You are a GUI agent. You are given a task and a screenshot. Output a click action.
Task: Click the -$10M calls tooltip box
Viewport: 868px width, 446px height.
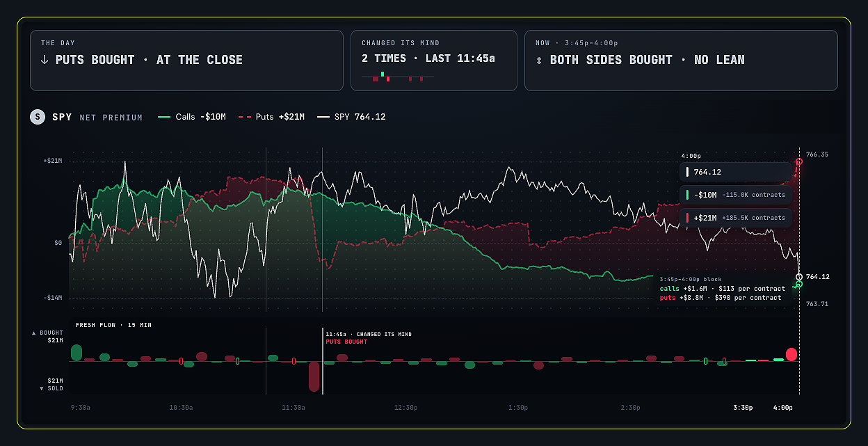pyautogui.click(x=736, y=195)
